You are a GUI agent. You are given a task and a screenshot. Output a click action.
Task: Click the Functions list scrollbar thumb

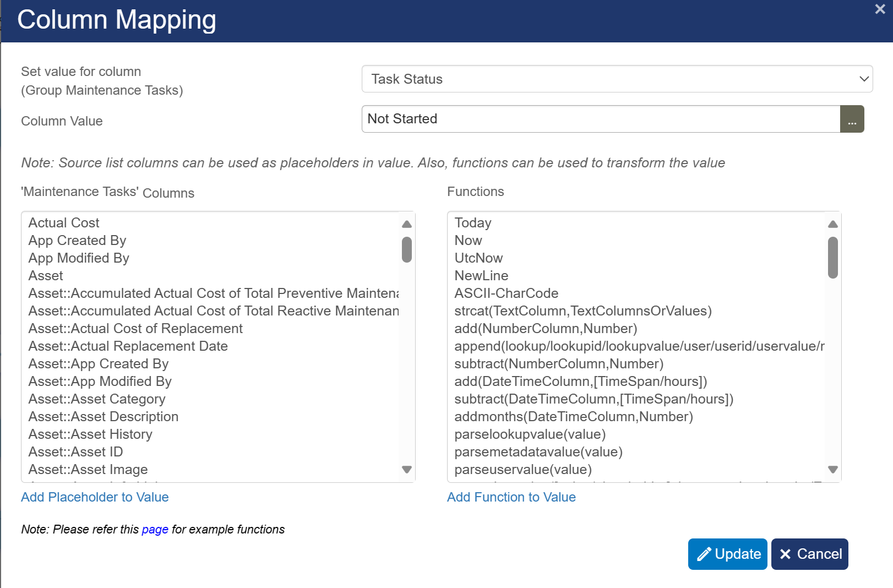pos(833,258)
